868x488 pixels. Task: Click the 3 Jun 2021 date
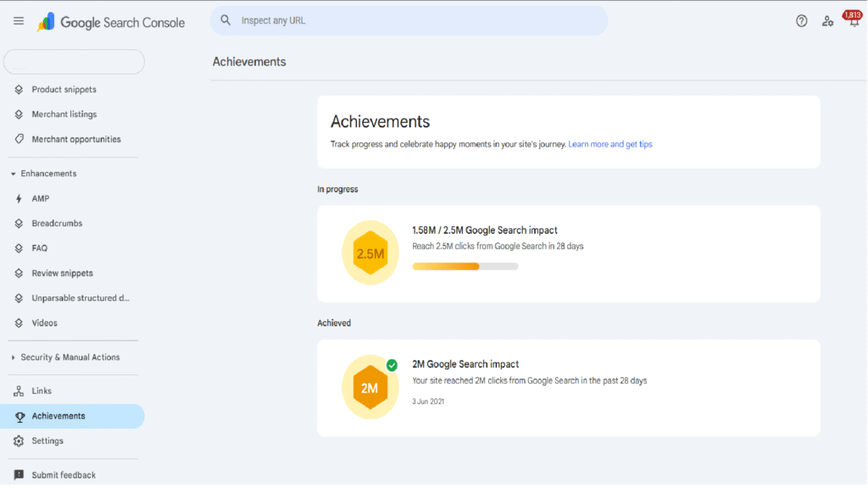pyautogui.click(x=428, y=402)
